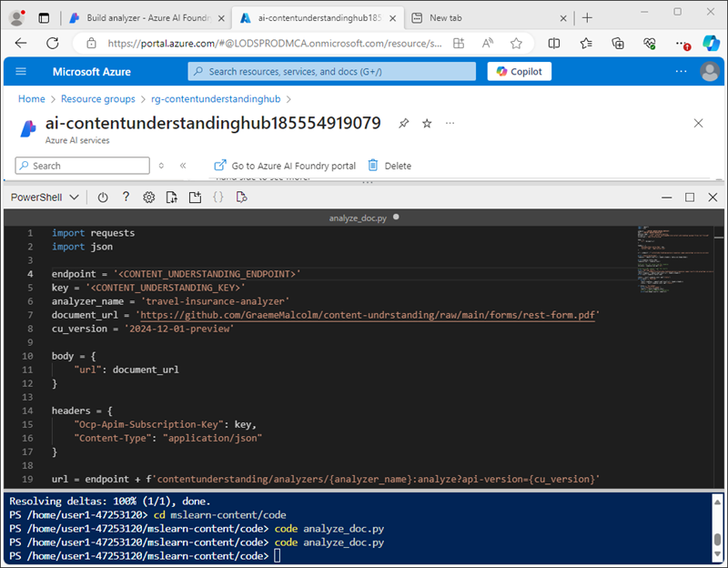Click the web preview icon

pyautogui.click(x=241, y=198)
